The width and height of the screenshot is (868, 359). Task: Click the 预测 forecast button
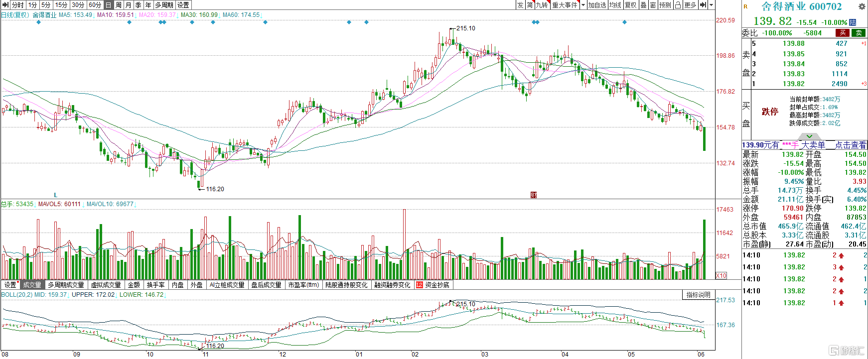(665, 5)
